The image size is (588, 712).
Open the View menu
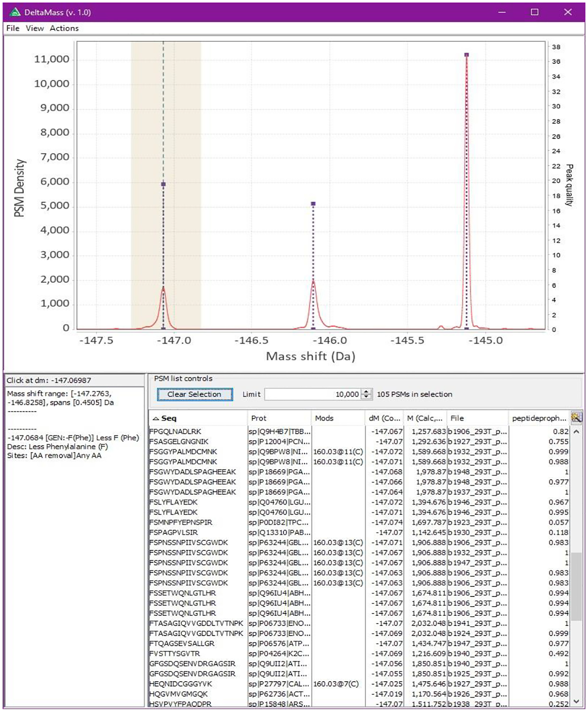tap(35, 28)
